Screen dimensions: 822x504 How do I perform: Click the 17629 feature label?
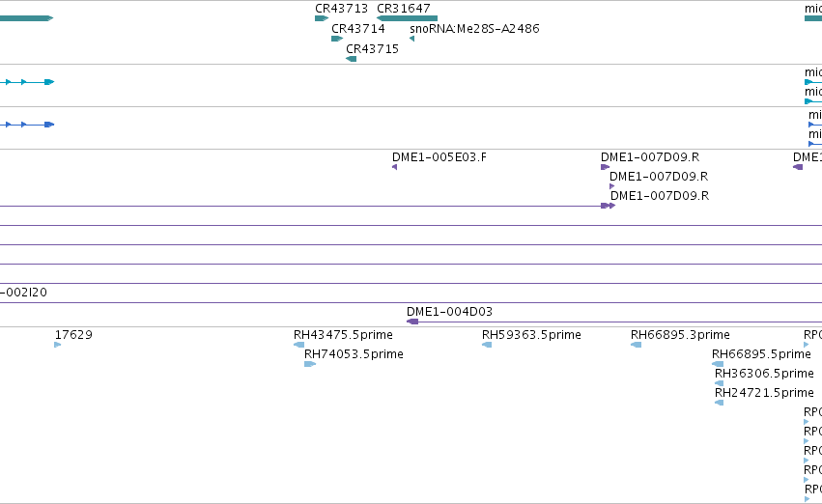pyautogui.click(x=73, y=335)
